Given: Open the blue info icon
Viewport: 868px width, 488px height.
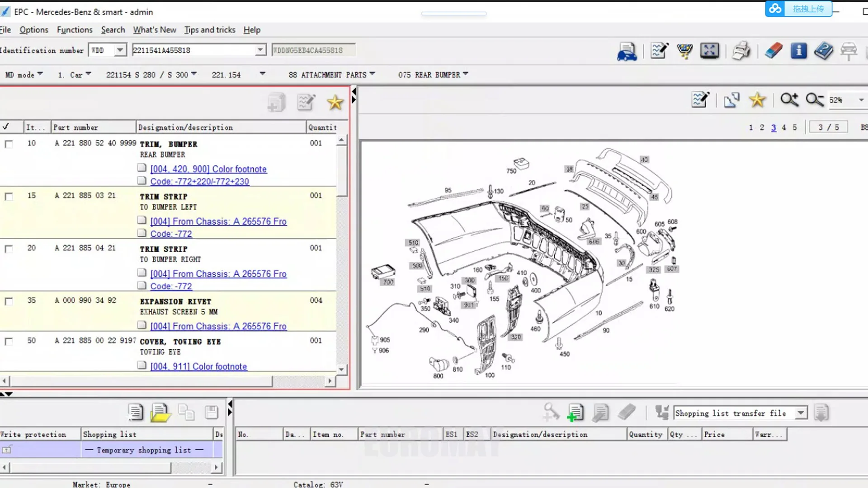Looking at the screenshot, I should (x=798, y=51).
